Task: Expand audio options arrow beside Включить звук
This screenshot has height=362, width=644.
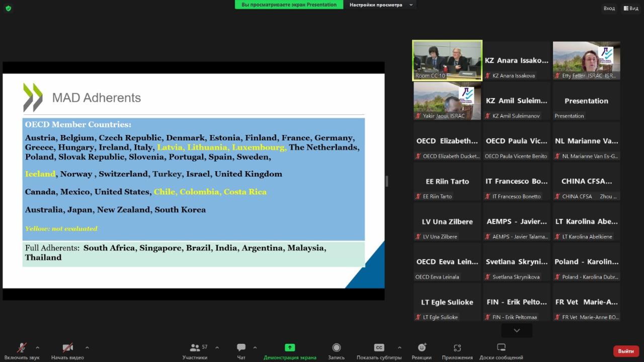Action: coord(37,347)
